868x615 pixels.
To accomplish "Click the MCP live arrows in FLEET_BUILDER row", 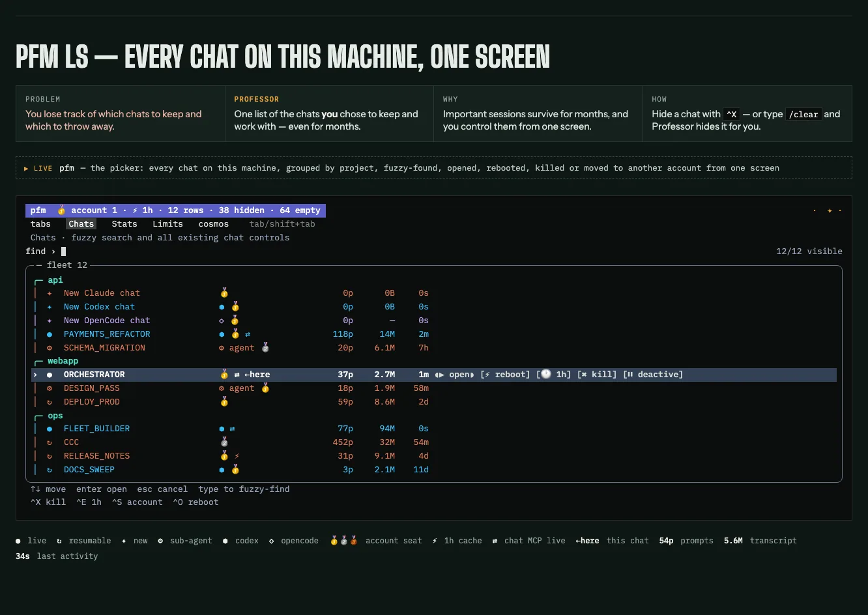I will (x=232, y=429).
